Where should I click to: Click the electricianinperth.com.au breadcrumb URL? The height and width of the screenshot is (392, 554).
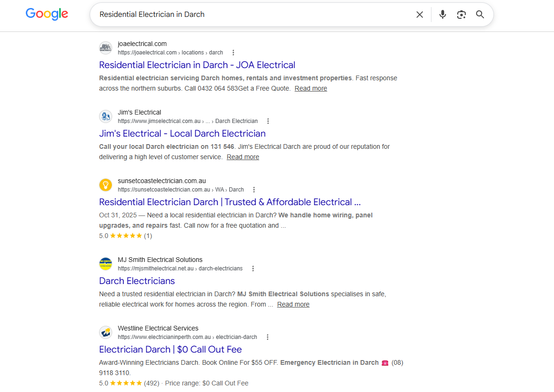tap(187, 337)
